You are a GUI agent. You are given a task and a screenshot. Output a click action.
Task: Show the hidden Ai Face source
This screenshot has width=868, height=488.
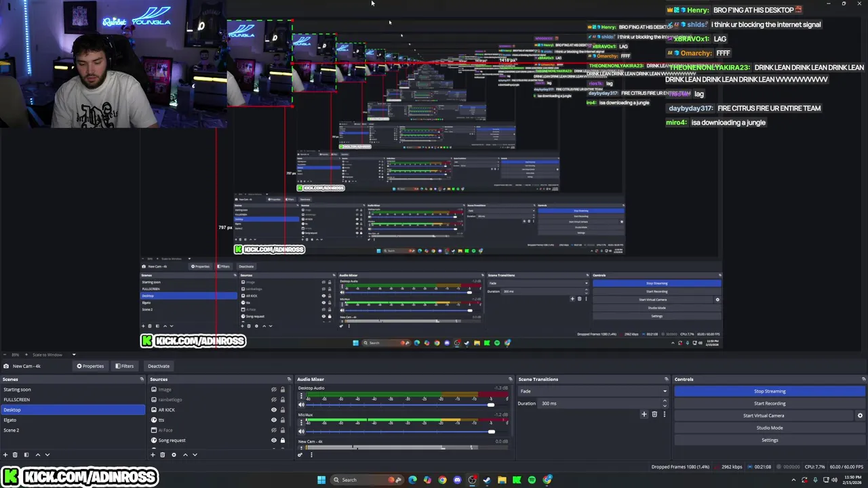[274, 430]
